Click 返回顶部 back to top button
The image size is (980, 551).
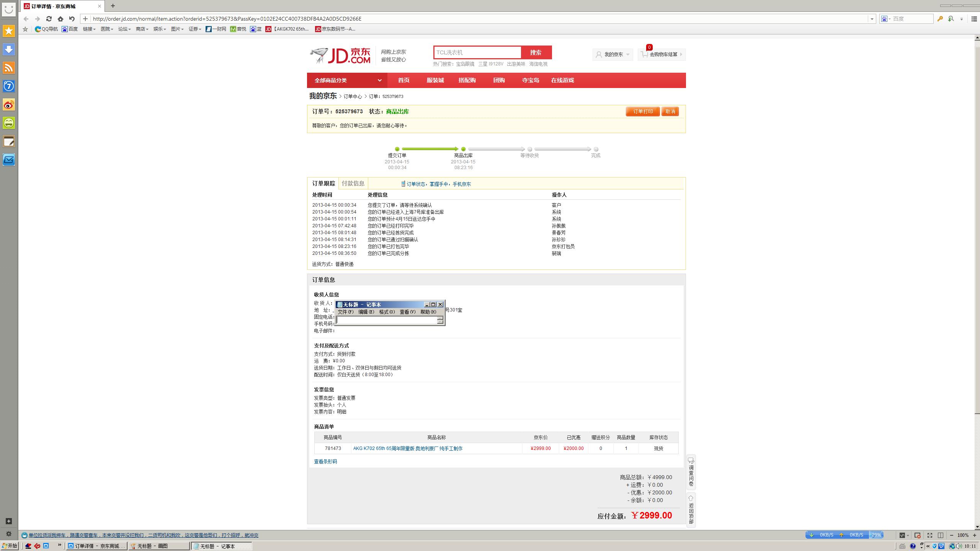click(691, 510)
